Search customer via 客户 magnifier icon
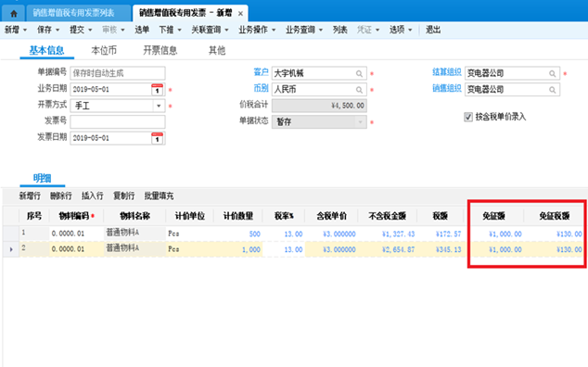The width and height of the screenshot is (588, 367). 359,73
